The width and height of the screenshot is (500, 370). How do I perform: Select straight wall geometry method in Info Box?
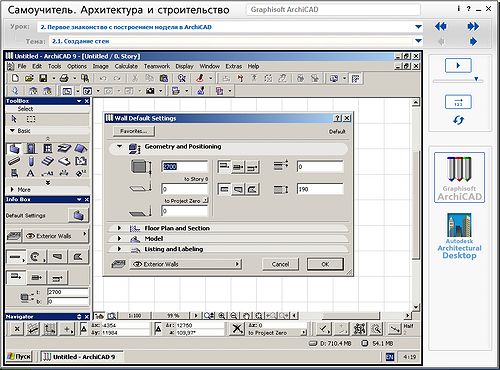[x=15, y=257]
